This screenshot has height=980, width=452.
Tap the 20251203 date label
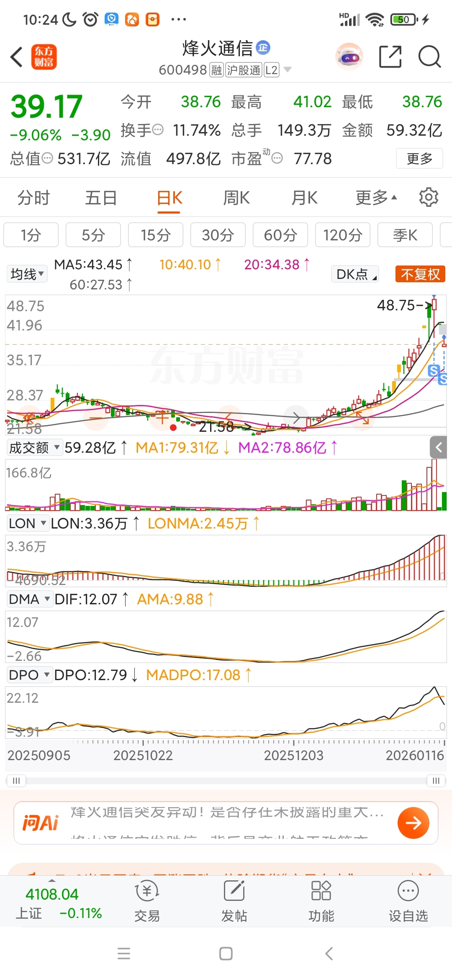tap(293, 755)
